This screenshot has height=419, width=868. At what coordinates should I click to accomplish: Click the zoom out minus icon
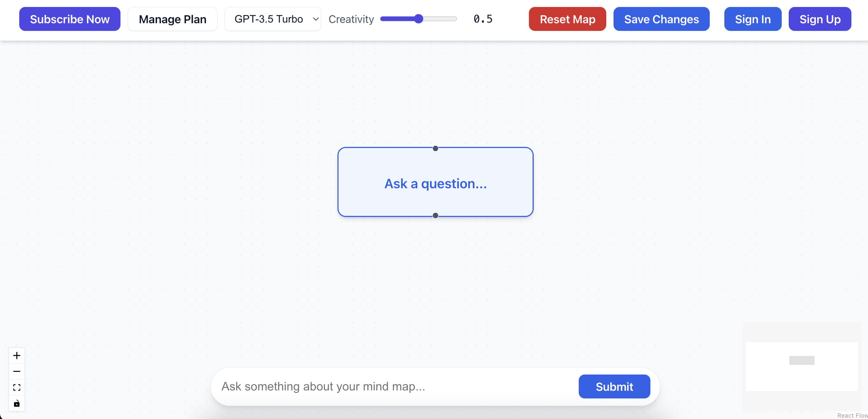[x=17, y=372]
